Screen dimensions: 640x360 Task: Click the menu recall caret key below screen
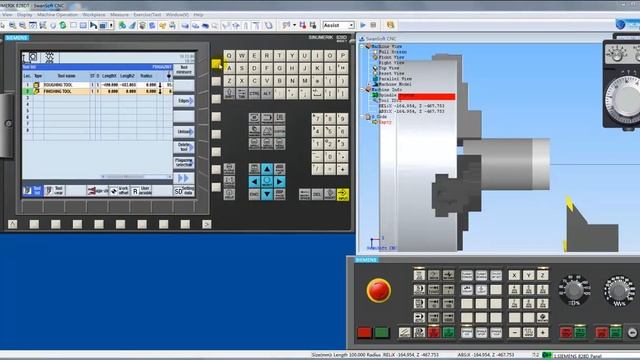click(x=13, y=224)
